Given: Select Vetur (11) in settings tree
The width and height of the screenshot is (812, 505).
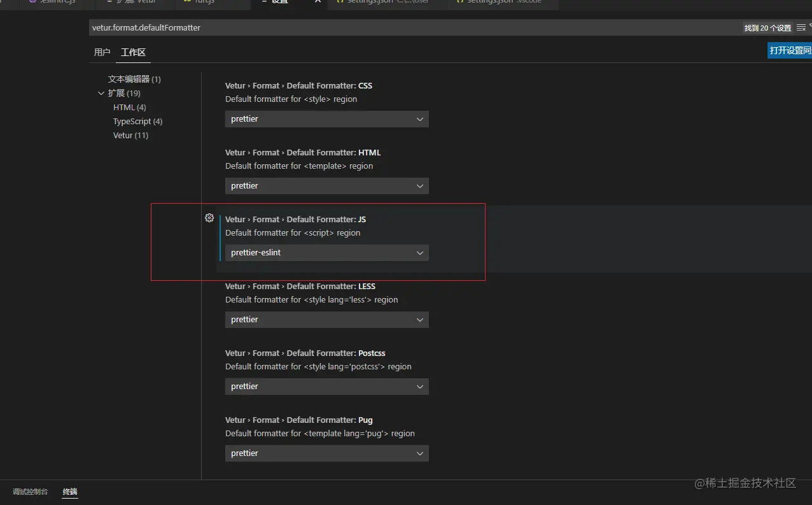Looking at the screenshot, I should 130,135.
